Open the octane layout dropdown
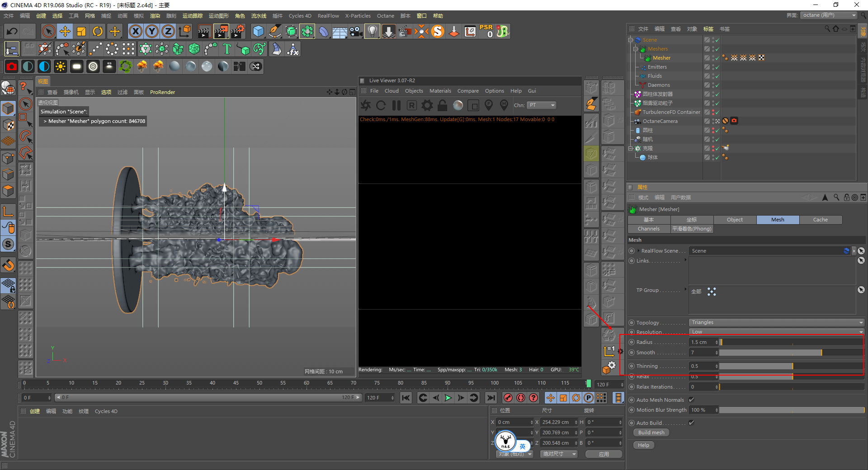The height and width of the screenshot is (470, 868). [829, 15]
